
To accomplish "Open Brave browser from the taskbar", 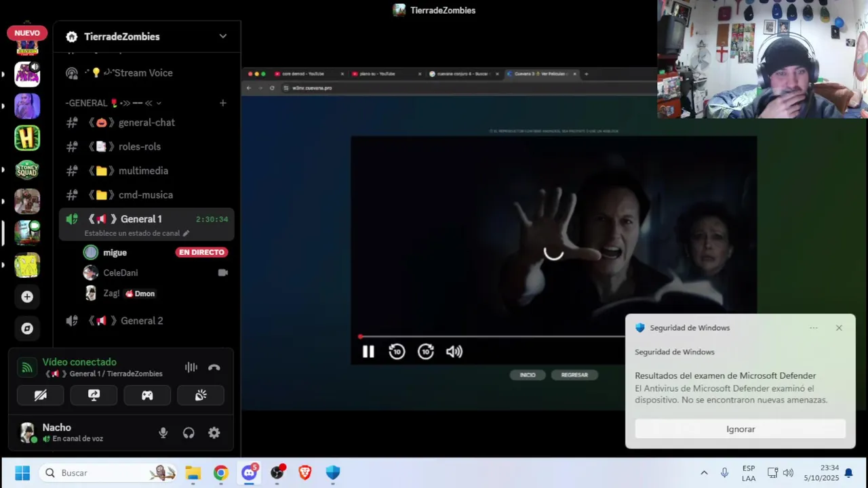I will (x=304, y=472).
